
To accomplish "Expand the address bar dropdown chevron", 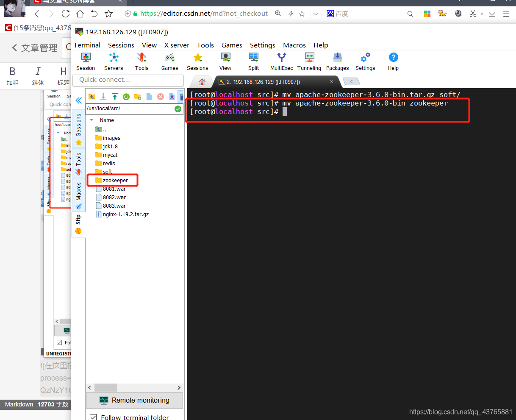I will click(316, 14).
